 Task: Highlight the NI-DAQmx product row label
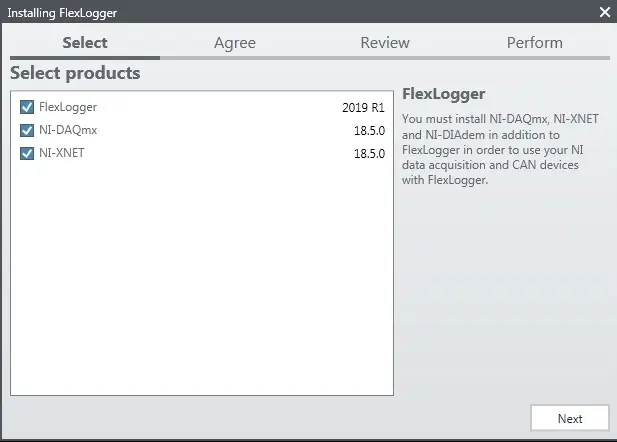coord(68,130)
